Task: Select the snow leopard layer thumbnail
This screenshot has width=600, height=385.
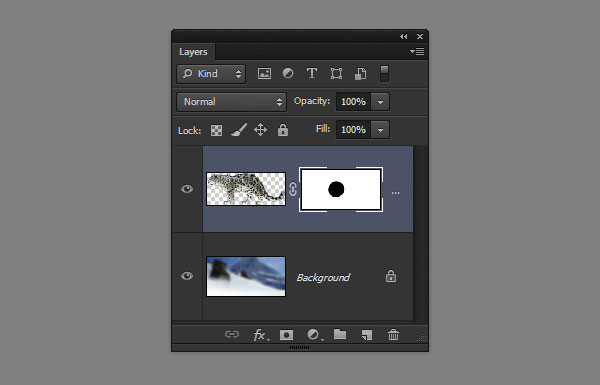Action: point(246,189)
